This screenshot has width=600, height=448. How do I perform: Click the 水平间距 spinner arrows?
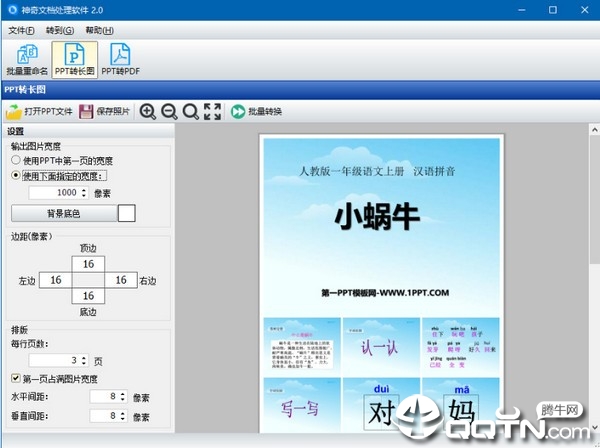click(x=122, y=396)
